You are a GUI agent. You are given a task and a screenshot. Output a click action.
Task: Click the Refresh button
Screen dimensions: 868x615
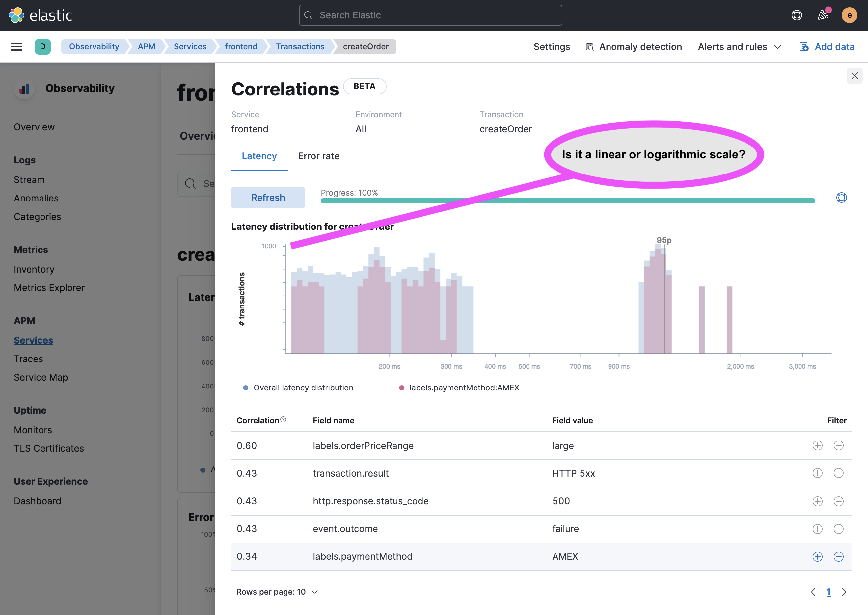click(268, 197)
